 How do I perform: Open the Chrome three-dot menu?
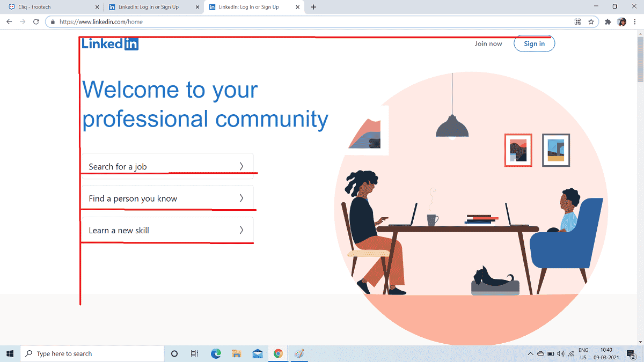coord(635,22)
